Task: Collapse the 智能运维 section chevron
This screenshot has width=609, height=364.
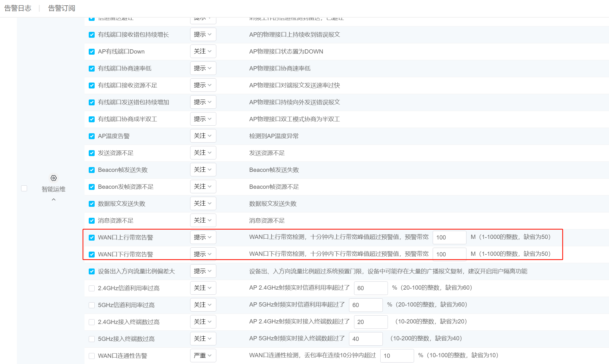Action: pyautogui.click(x=54, y=199)
